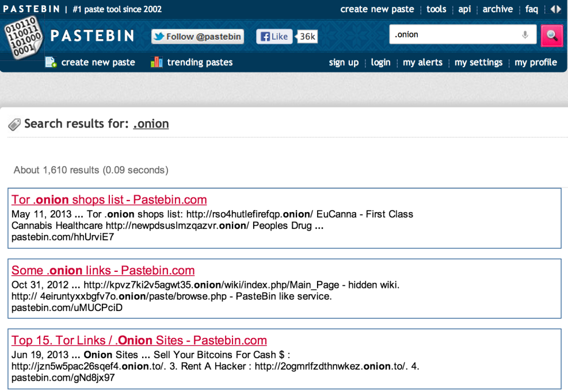Image resolution: width=568 pixels, height=392 pixels.
Task: Click the Pastebin binary logo icon
Action: pos(22,37)
